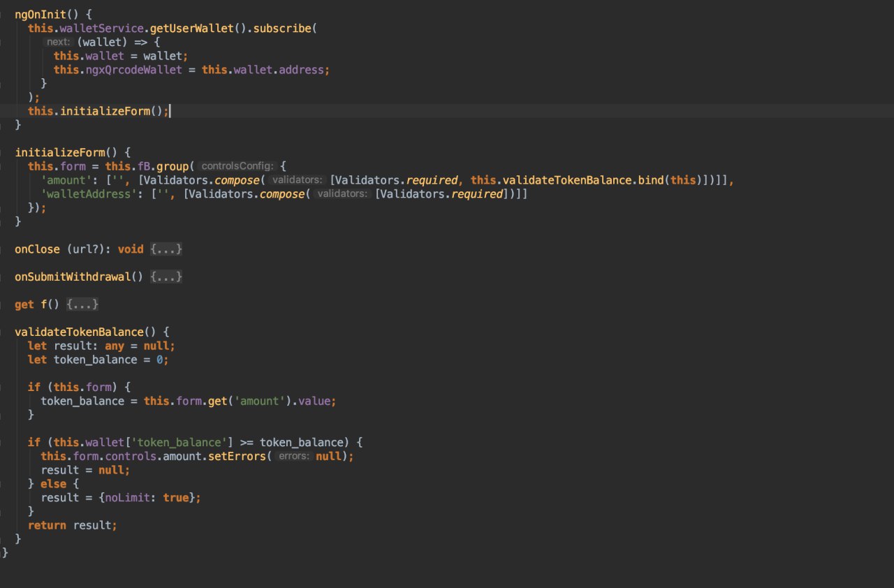Click the validateTokenBalance method declaration name
Image resolution: width=894 pixels, height=588 pixels.
(x=80, y=332)
